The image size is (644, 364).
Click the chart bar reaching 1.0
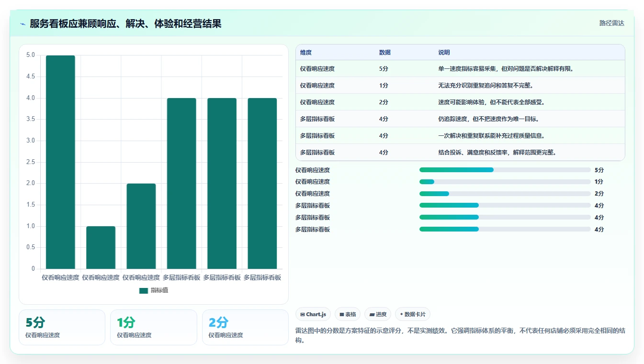point(101,247)
